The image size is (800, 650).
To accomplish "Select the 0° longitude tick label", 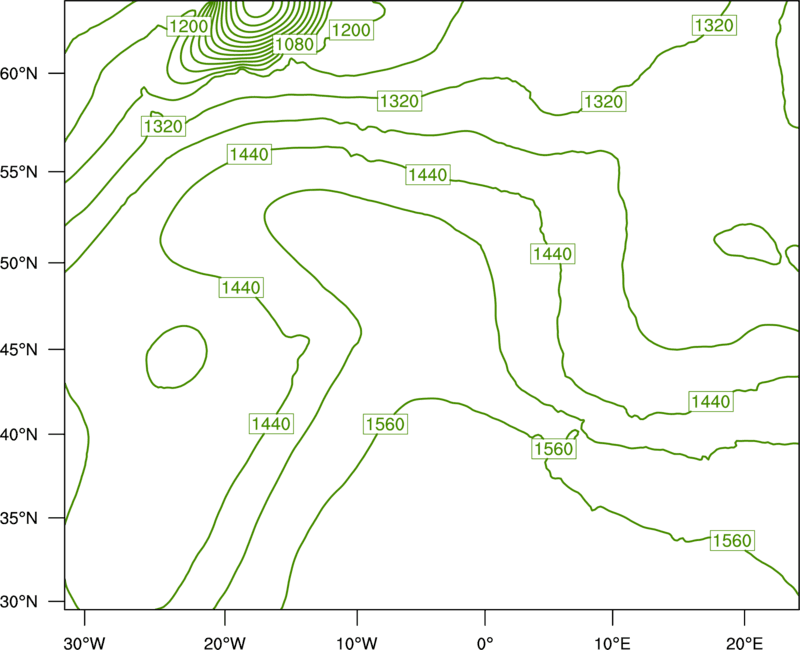I will point(485,643).
